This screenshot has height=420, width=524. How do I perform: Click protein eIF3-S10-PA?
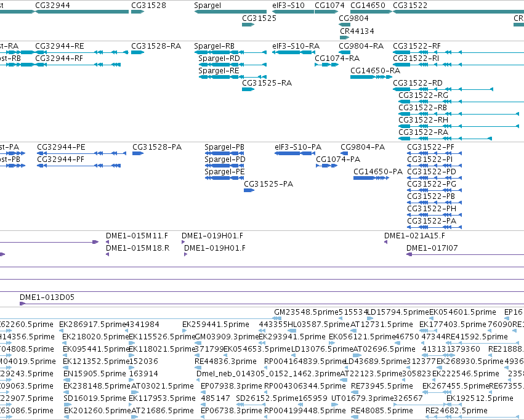(x=298, y=147)
